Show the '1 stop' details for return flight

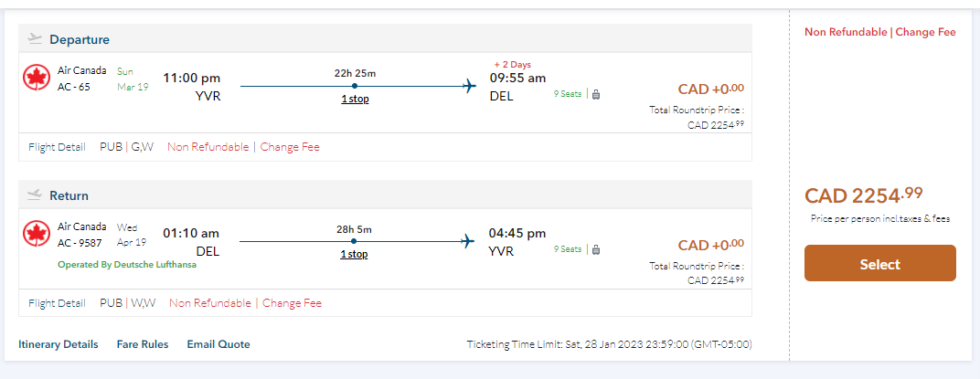pyautogui.click(x=354, y=254)
